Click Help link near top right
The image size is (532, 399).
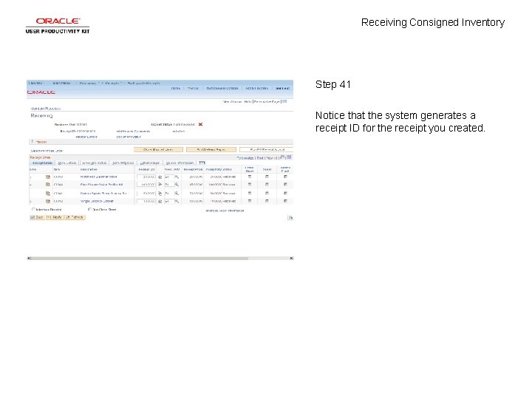click(x=248, y=101)
